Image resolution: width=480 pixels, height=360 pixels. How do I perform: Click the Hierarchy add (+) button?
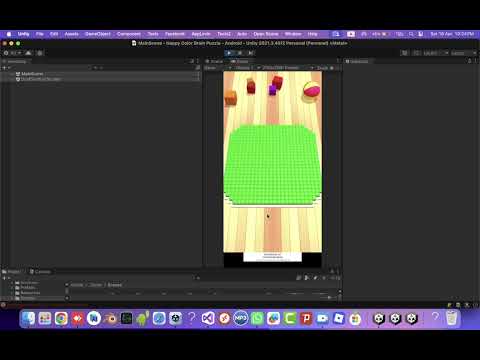4,68
